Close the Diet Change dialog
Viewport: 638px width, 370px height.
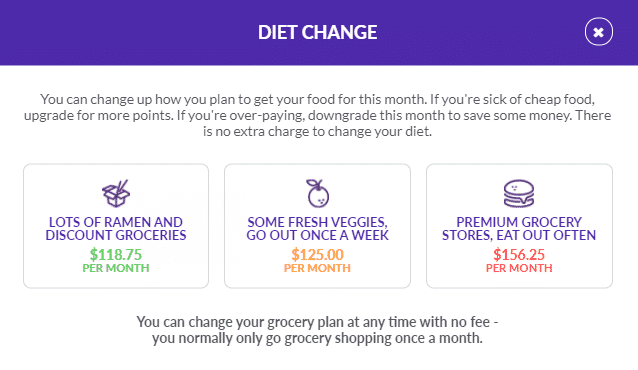[x=599, y=32]
